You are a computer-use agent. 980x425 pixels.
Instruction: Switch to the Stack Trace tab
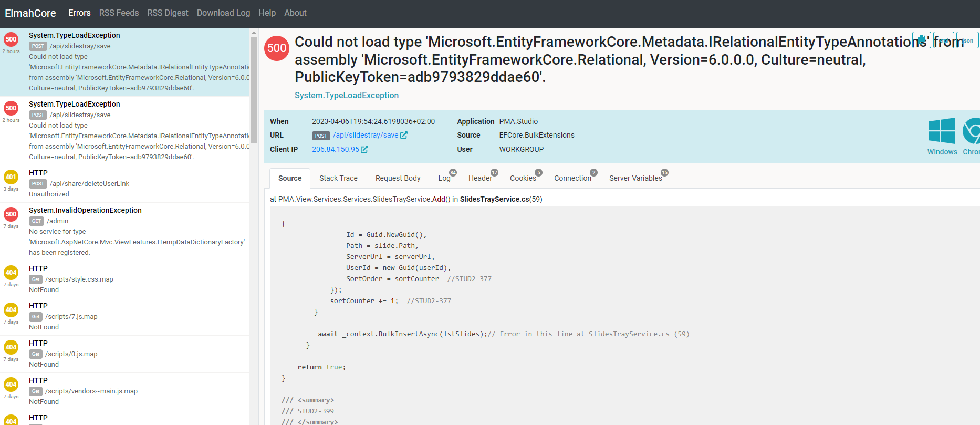click(x=338, y=179)
